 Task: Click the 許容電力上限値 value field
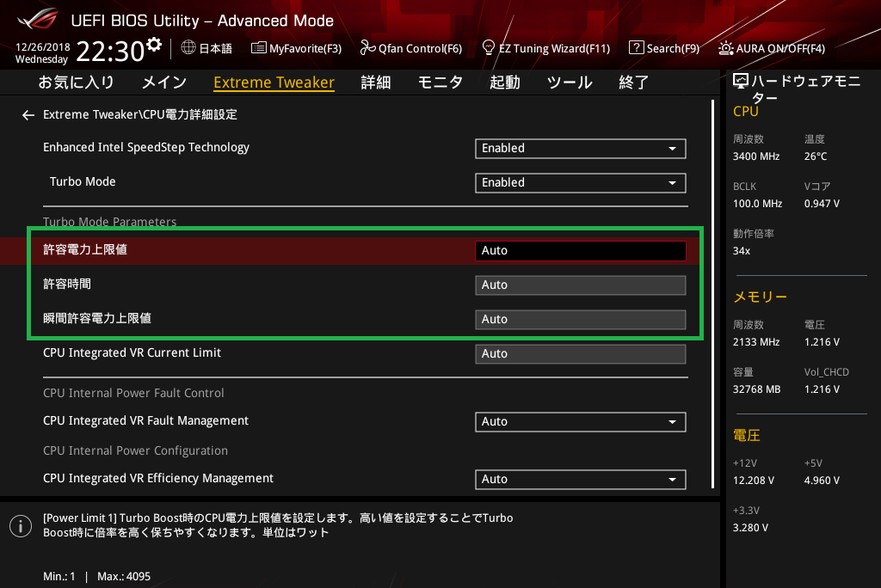pyautogui.click(x=581, y=250)
